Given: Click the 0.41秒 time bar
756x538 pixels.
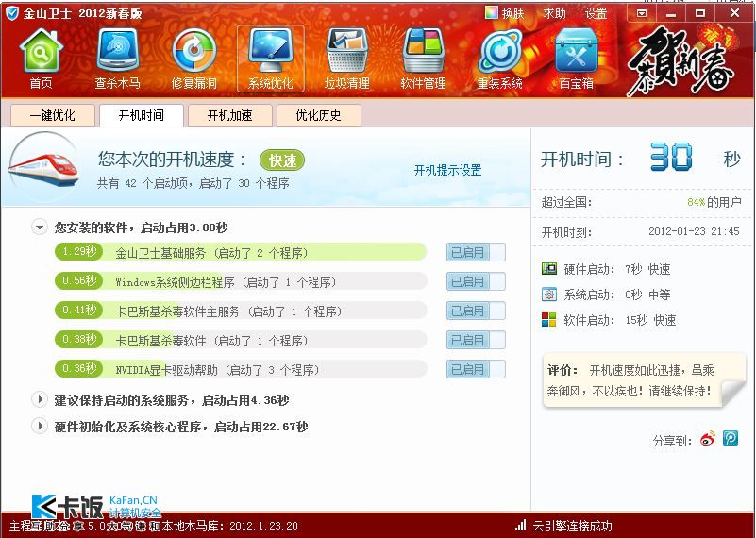Looking at the screenshot, I should tap(79, 311).
